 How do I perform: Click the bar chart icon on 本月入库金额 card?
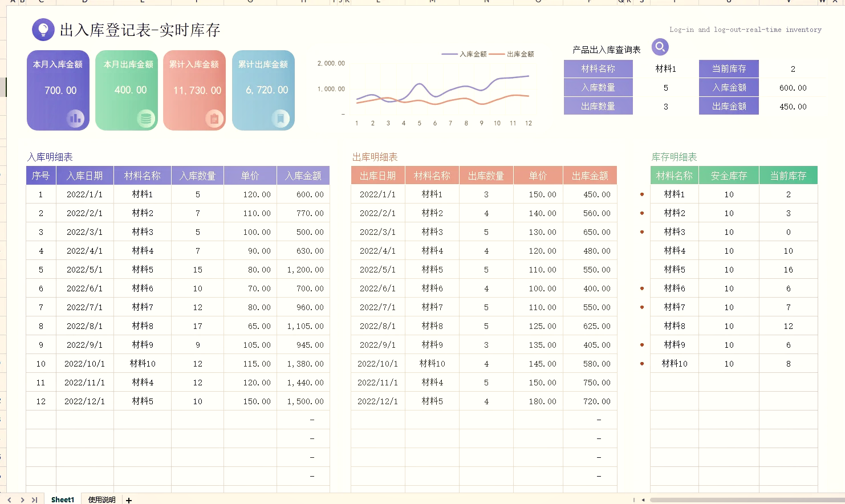click(75, 119)
